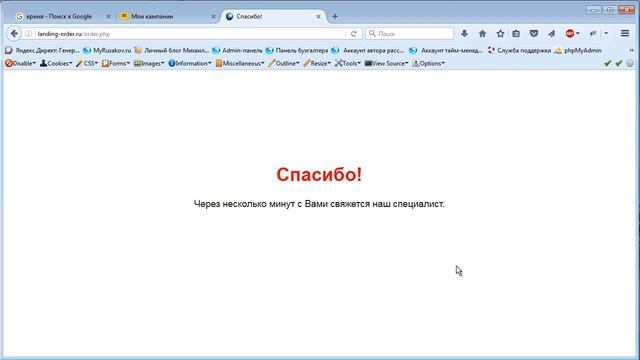
Task: Minimize the browser window
Action: pyautogui.click(x=593, y=10)
